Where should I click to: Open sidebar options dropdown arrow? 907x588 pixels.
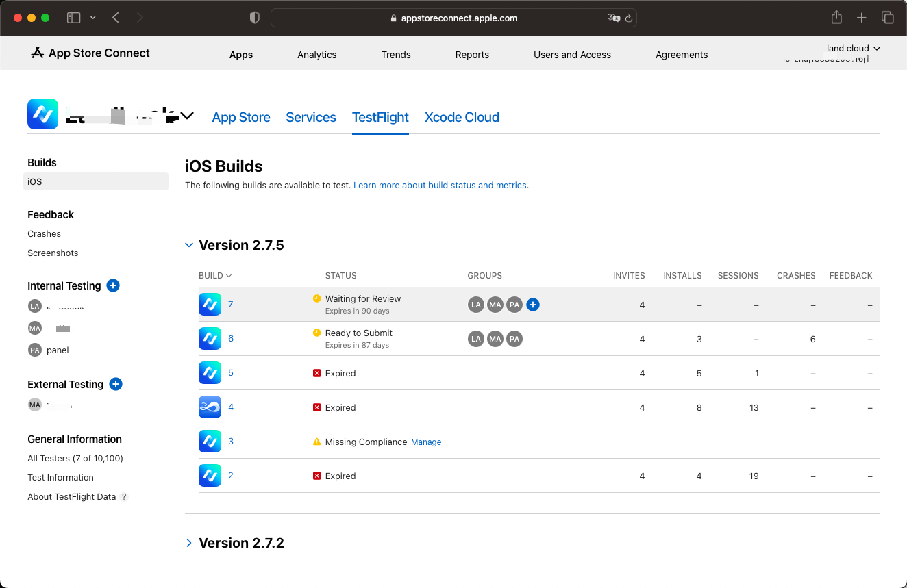(x=93, y=18)
